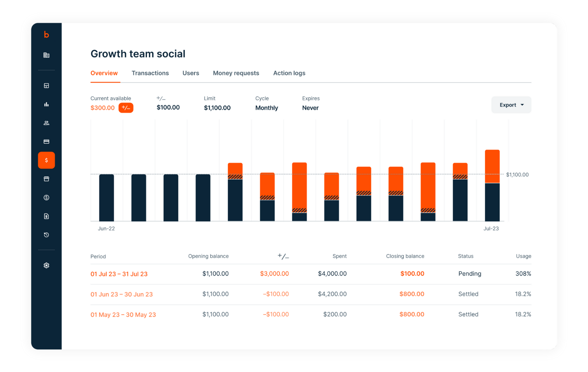Viewport: 588px width, 372px height.
Task: Click the Jul-23 bar in chart
Action: 492,185
